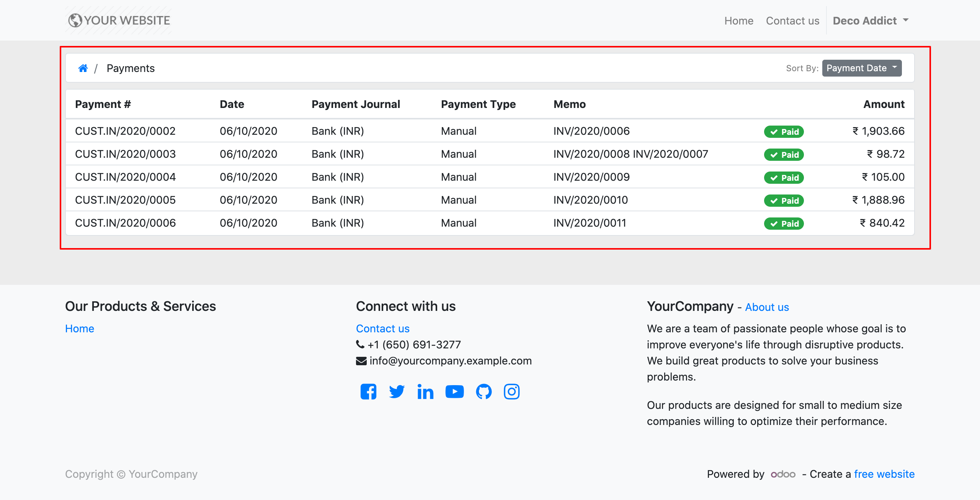Click the home breadcrumb icon
The height and width of the screenshot is (500, 980).
83,68
